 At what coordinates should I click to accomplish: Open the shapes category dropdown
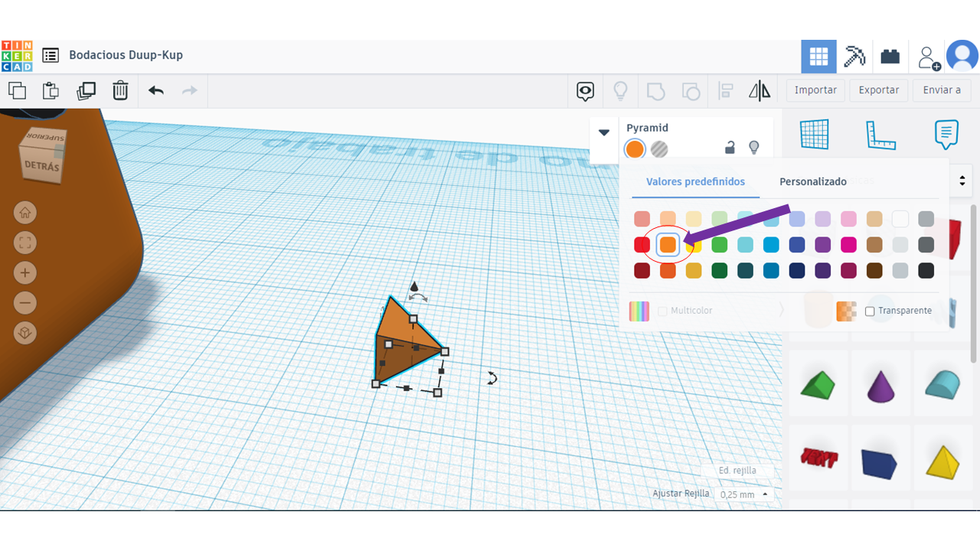tap(962, 181)
